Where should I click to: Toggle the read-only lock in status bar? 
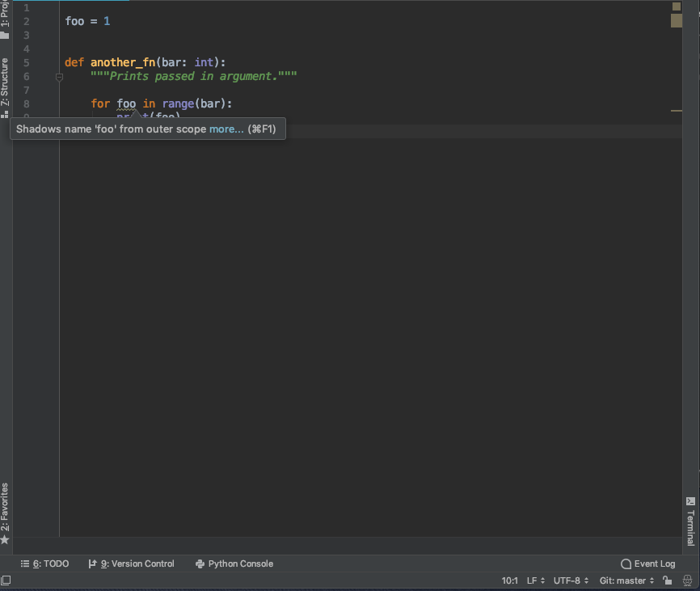[668, 580]
